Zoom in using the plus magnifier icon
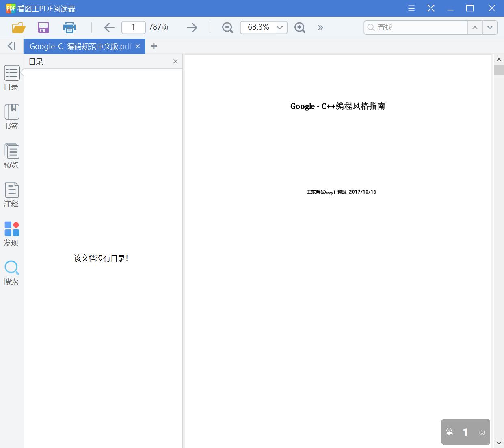The height and width of the screenshot is (448, 504). click(x=300, y=27)
